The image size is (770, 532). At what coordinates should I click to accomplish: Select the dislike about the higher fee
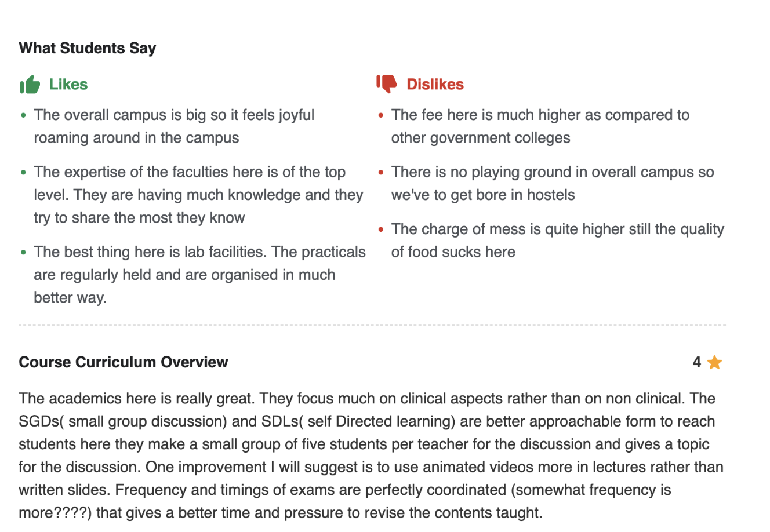540,126
